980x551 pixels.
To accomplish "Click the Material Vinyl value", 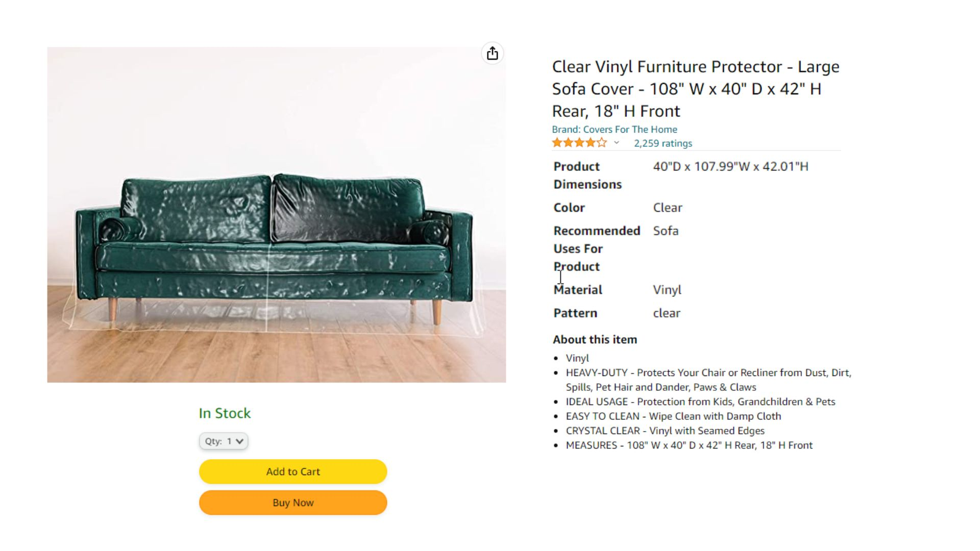I will click(x=667, y=290).
